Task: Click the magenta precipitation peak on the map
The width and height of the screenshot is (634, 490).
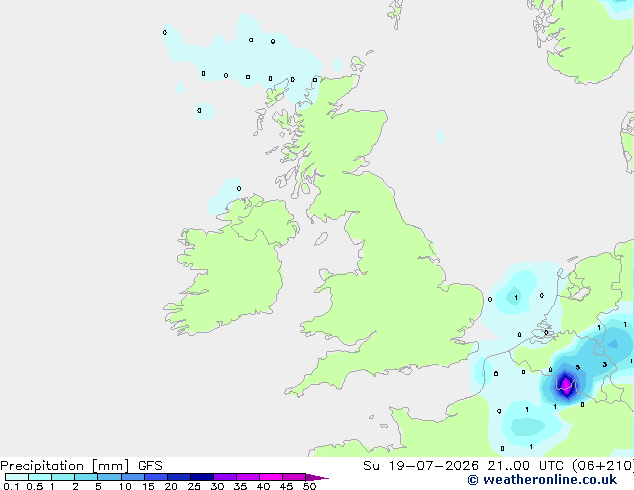Action: 566,384
